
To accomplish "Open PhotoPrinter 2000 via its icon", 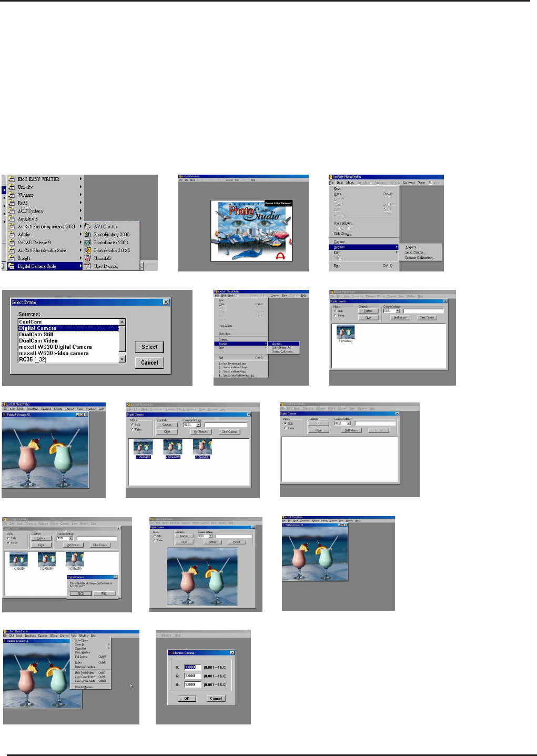I will [88, 243].
